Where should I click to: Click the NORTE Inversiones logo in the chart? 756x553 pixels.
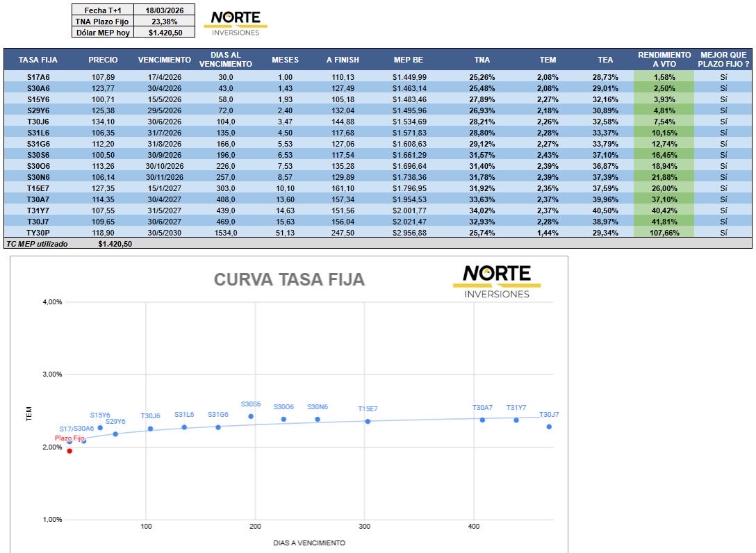click(x=497, y=281)
